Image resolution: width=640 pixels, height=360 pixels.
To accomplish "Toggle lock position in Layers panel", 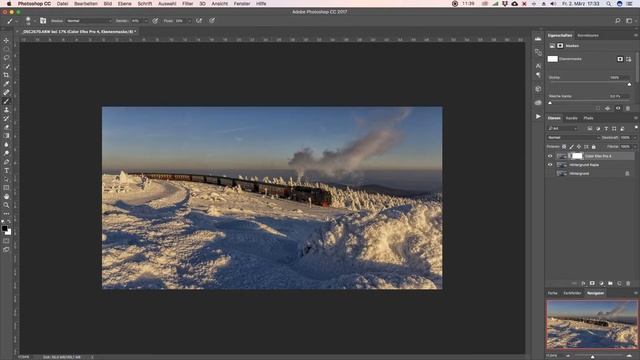I will point(579,147).
